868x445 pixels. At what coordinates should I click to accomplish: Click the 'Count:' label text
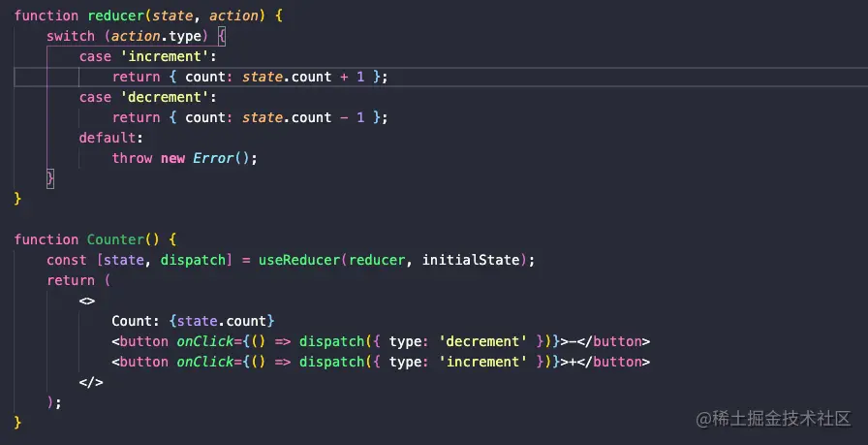(137, 321)
